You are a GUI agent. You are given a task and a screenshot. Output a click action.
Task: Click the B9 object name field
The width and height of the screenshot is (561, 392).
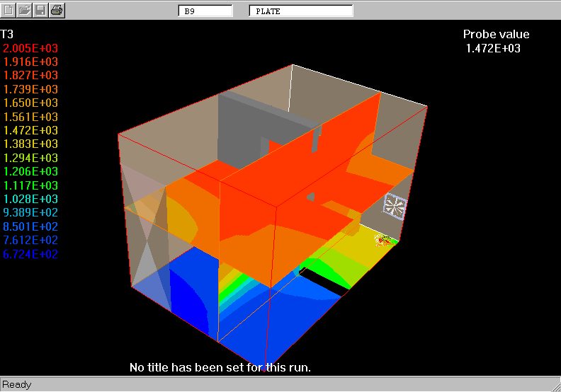pyautogui.click(x=205, y=11)
